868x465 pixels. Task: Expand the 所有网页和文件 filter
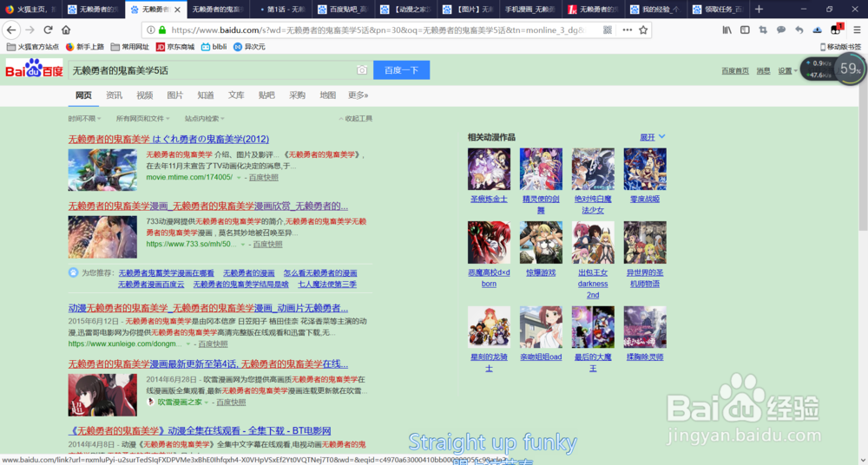[143, 119]
